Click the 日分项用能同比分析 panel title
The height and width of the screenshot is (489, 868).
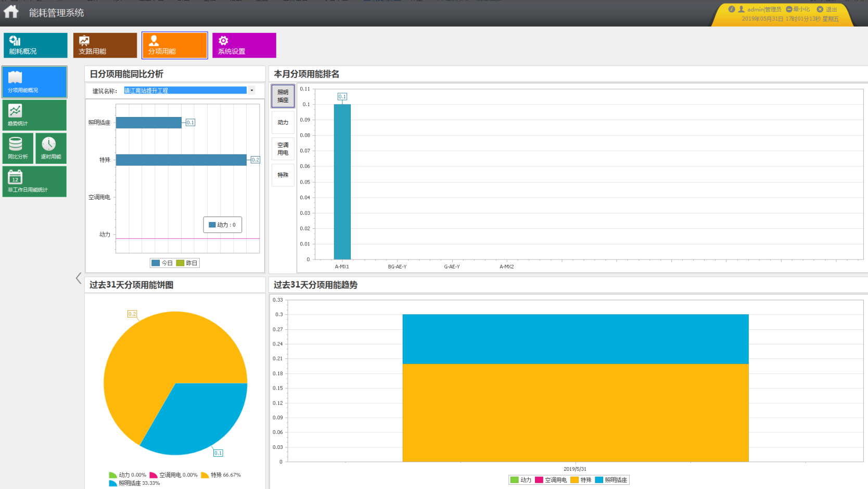(x=126, y=74)
